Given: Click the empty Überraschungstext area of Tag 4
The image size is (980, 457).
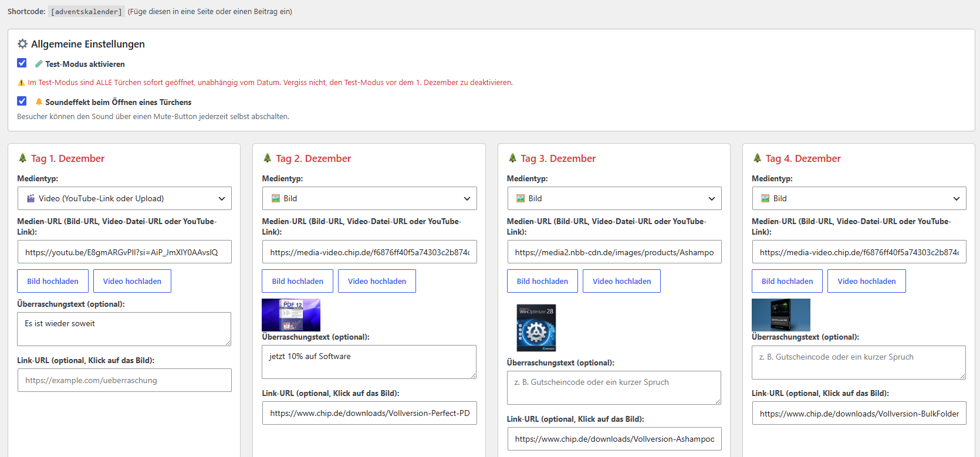Looking at the screenshot, I should tap(859, 363).
